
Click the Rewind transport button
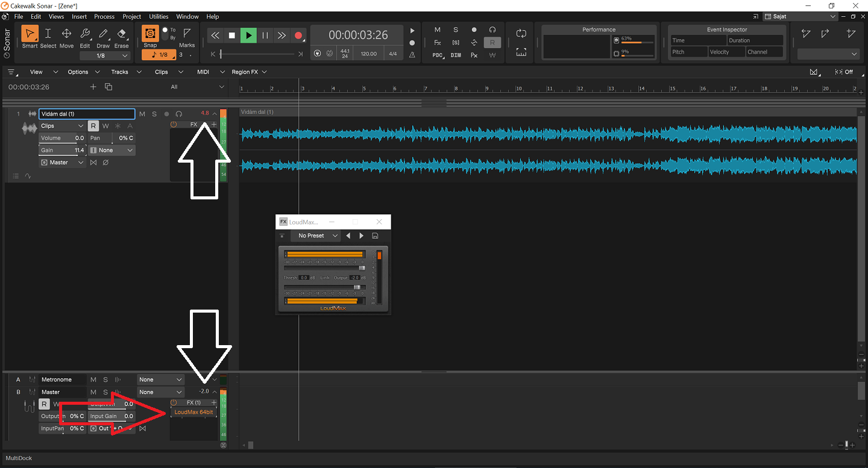[215, 36]
